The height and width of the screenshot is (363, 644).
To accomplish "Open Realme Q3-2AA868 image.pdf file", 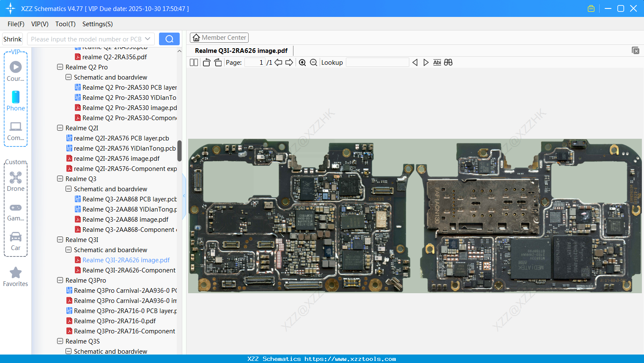I will [125, 220].
